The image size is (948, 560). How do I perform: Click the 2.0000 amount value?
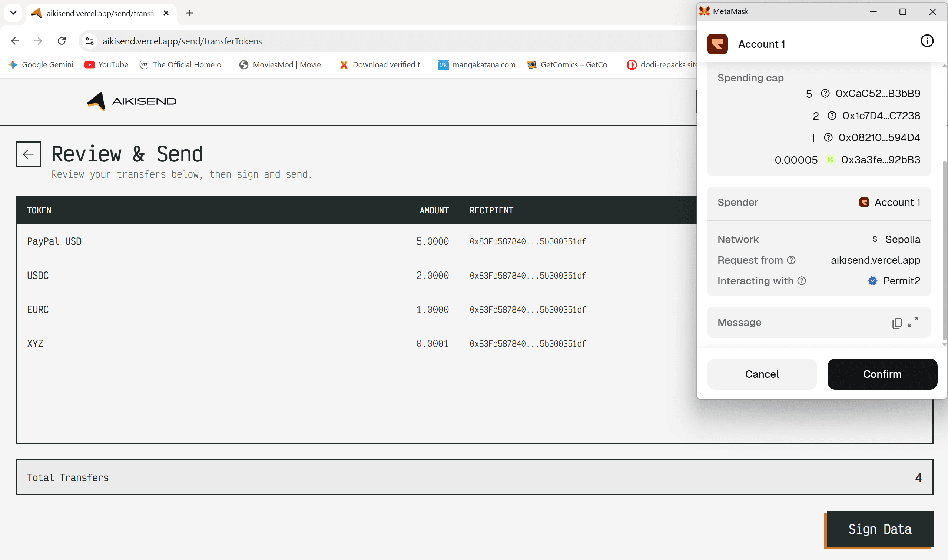[x=432, y=275]
